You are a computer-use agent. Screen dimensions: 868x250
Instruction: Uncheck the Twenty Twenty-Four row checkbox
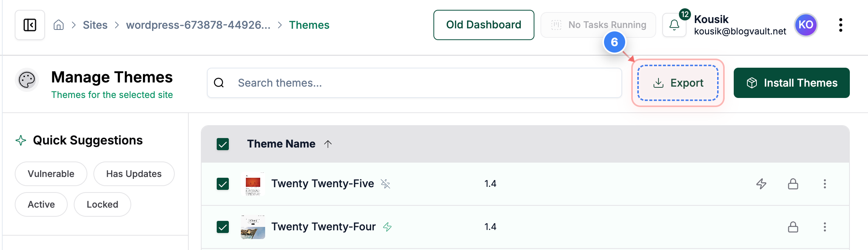(x=222, y=227)
